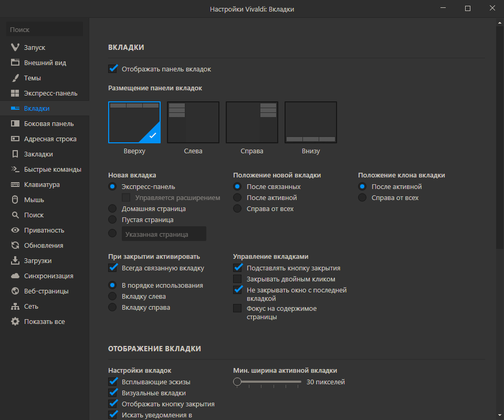Select Экспресс-панель radio for new tab
Image resolution: width=504 pixels, height=420 pixels.
pos(112,186)
